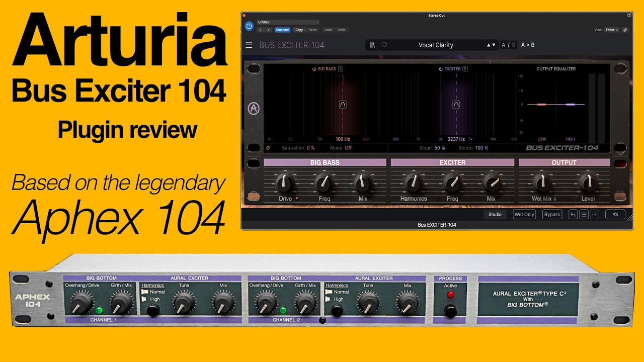Click the Exciter Freq knob

coord(452,183)
